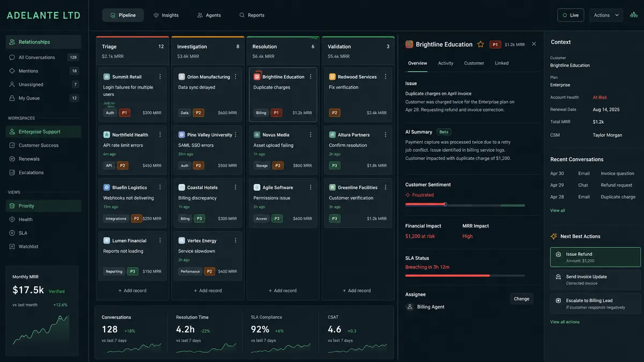Open the Customer Success workspace icon
Image resolution: width=644 pixels, height=362 pixels.
[13, 145]
